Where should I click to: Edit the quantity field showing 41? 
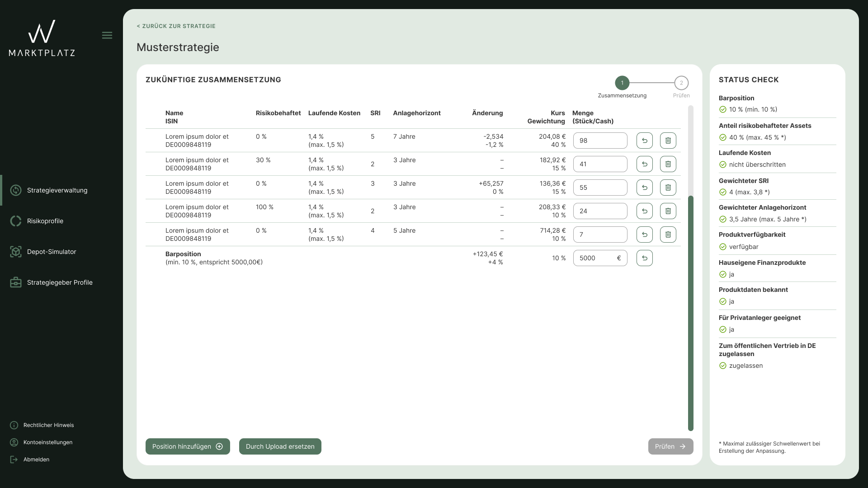coord(600,164)
